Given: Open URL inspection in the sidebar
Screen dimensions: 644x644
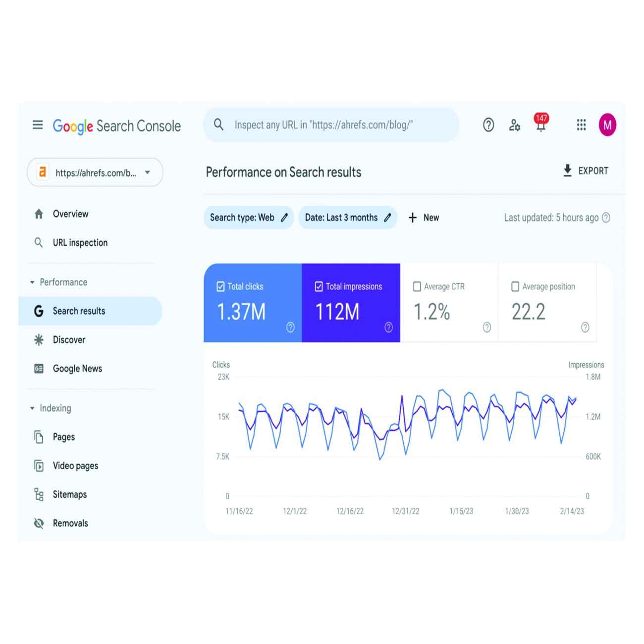Looking at the screenshot, I should (80, 243).
